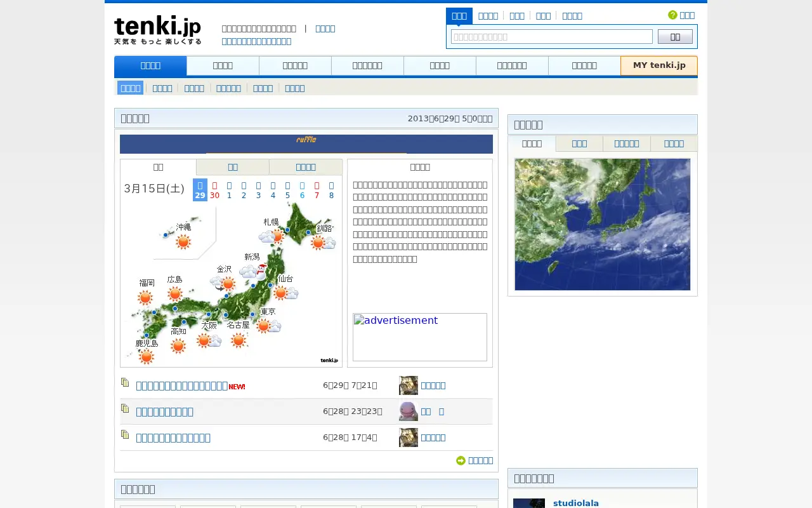812x508 pixels.
Task: Click the sun icon under 鹿児島
Action: (x=147, y=357)
